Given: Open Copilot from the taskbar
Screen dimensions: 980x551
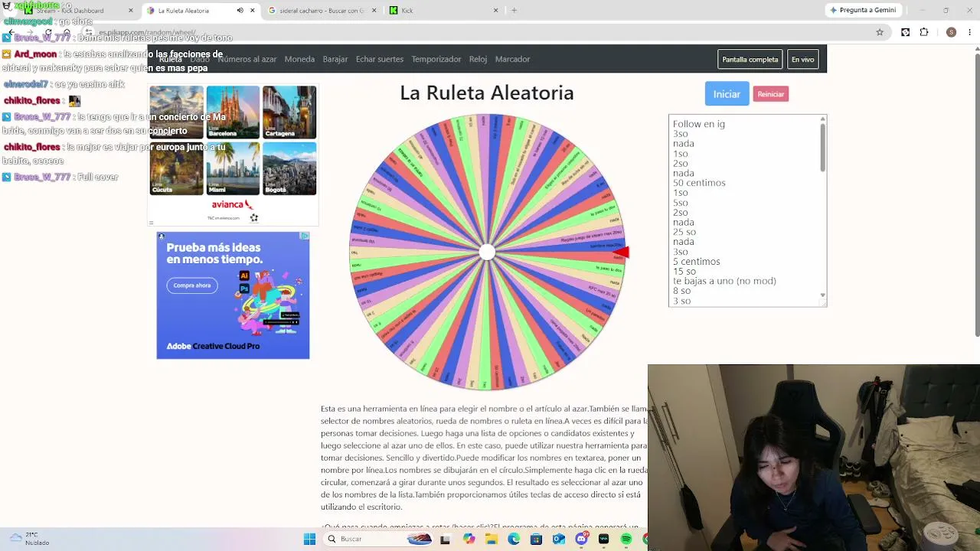Looking at the screenshot, I should point(469,539).
